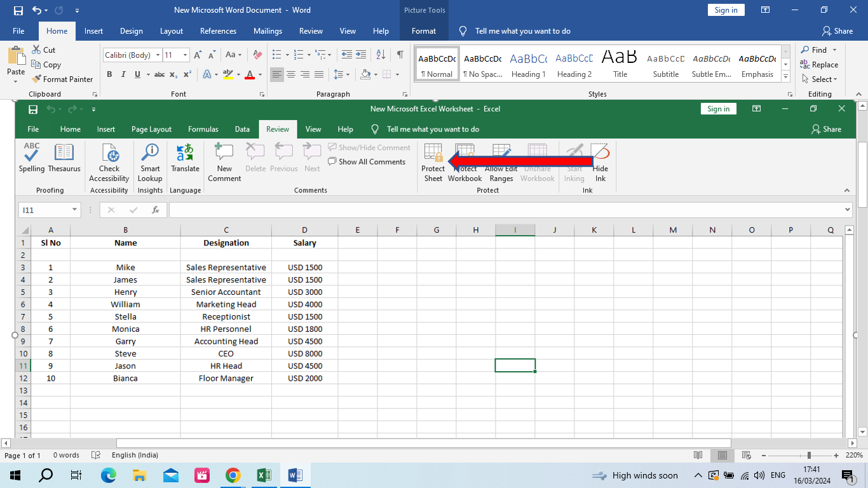Apply the Heading 1 style
This screenshot has height=488, width=868.
pyautogui.click(x=529, y=65)
